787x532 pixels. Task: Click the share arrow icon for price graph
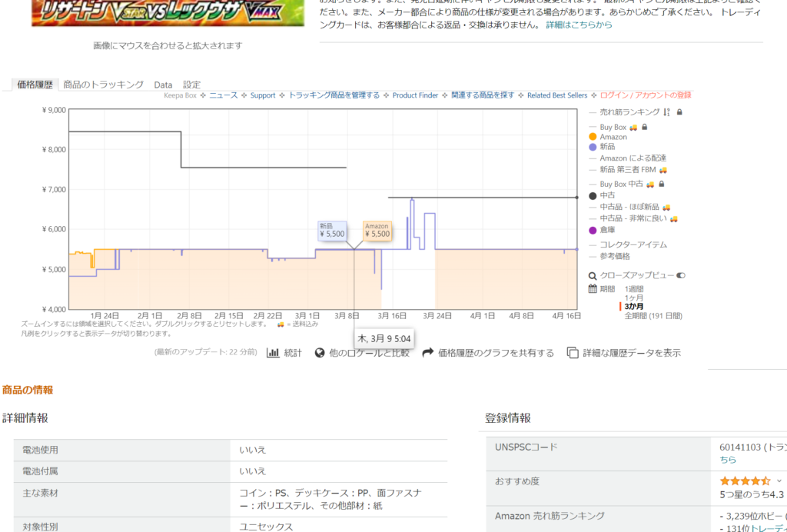coord(427,353)
